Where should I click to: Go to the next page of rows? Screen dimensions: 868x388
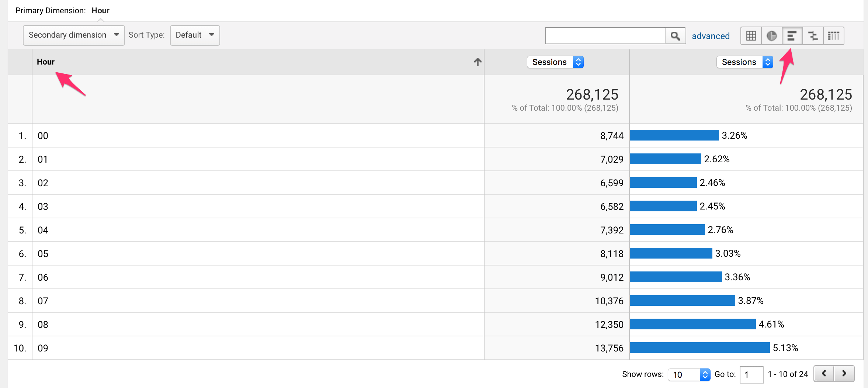pyautogui.click(x=844, y=374)
